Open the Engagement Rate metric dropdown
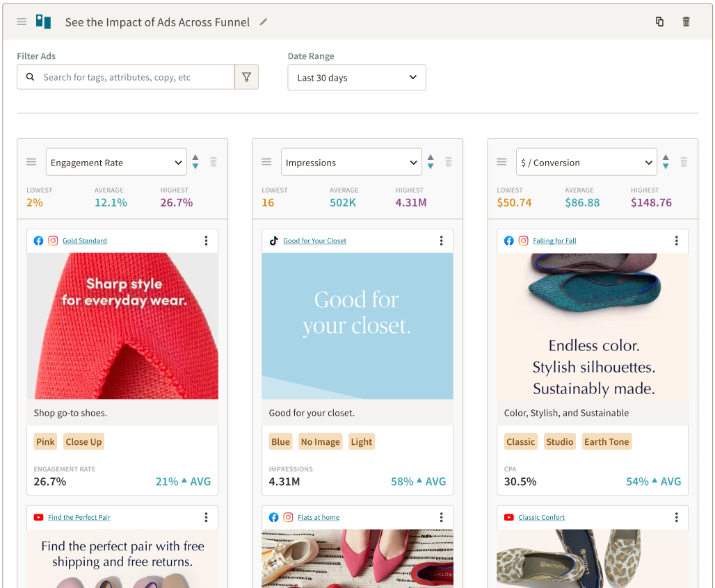 tap(116, 163)
